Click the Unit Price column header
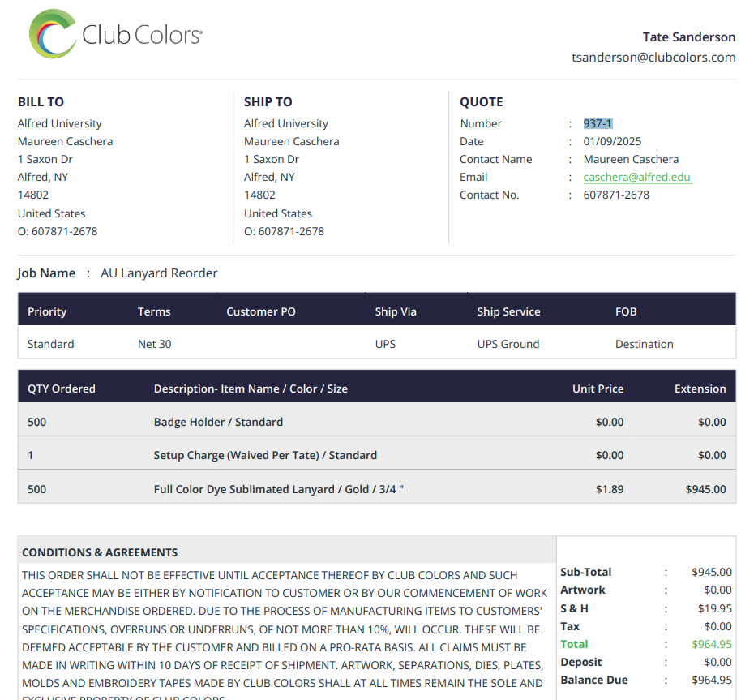The width and height of the screenshot is (741, 700). point(598,389)
